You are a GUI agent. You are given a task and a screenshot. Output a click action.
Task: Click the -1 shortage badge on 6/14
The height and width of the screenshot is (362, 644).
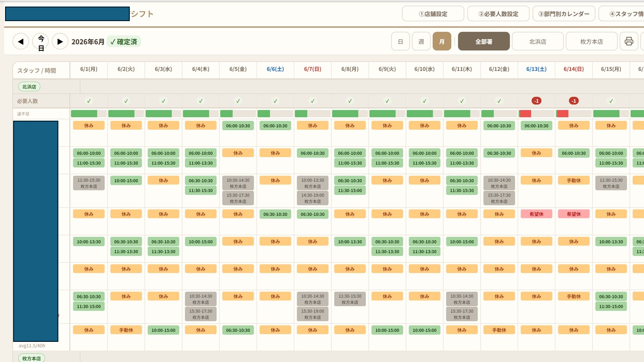coord(574,101)
